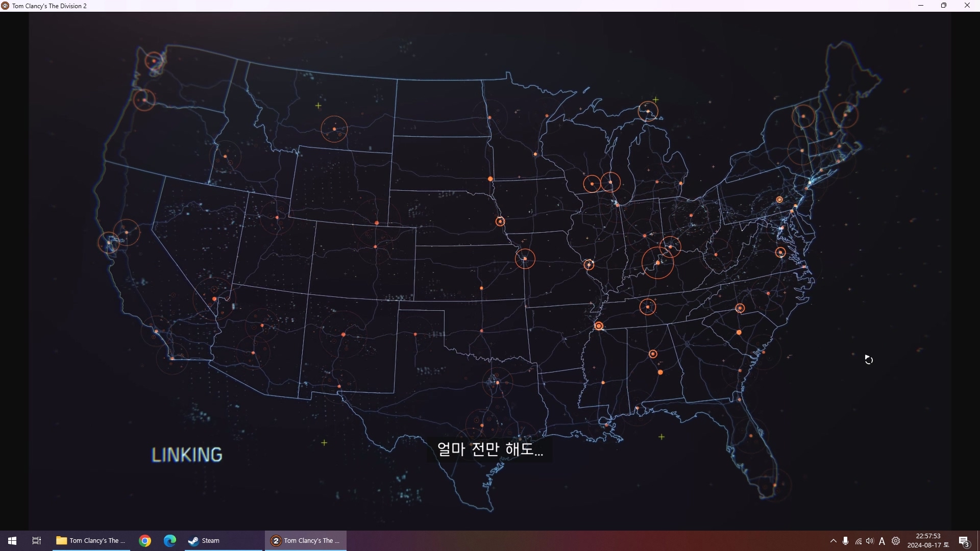The width and height of the screenshot is (980, 551).
Task: Expand the hidden system tray icons chevron
Action: tap(834, 541)
